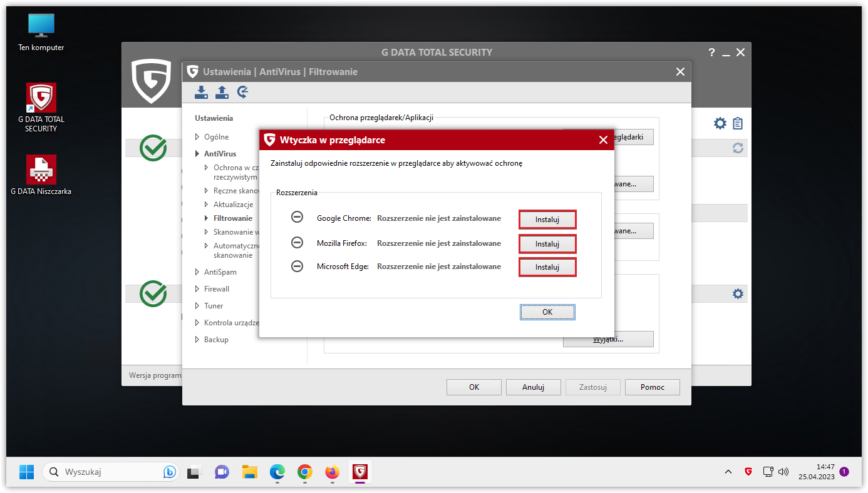Click the lower gear icon in G DATA main window
Image resolution: width=868 pixels, height=493 pixels.
click(738, 293)
